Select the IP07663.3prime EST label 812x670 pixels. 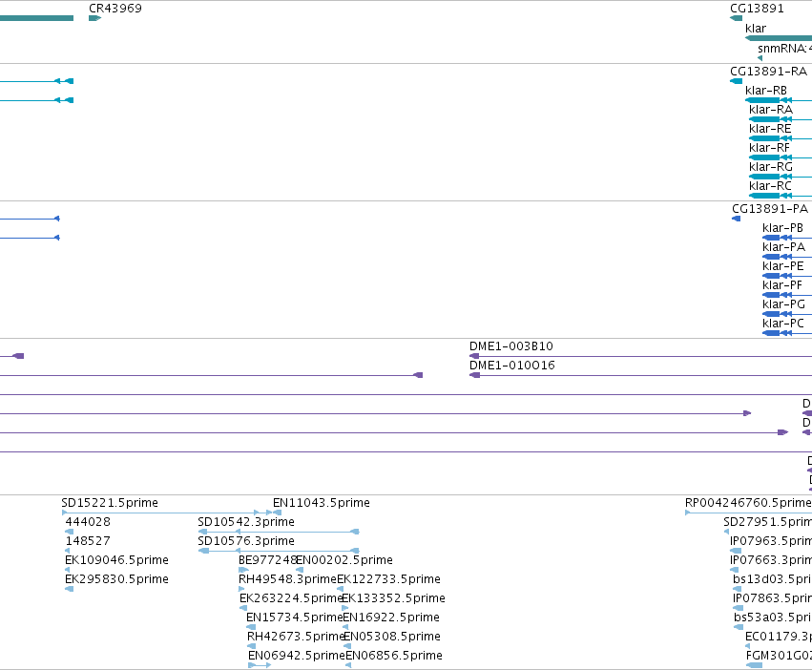pyautogui.click(x=771, y=560)
